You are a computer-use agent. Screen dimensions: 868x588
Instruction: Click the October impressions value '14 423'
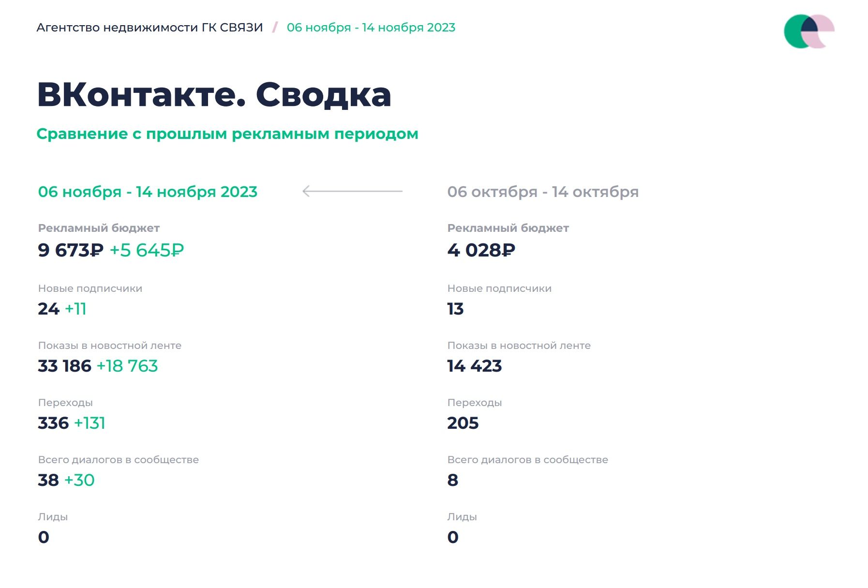click(x=475, y=366)
